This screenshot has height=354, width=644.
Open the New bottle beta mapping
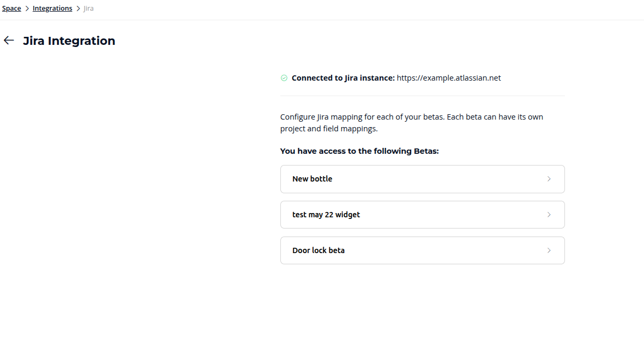(x=312, y=179)
